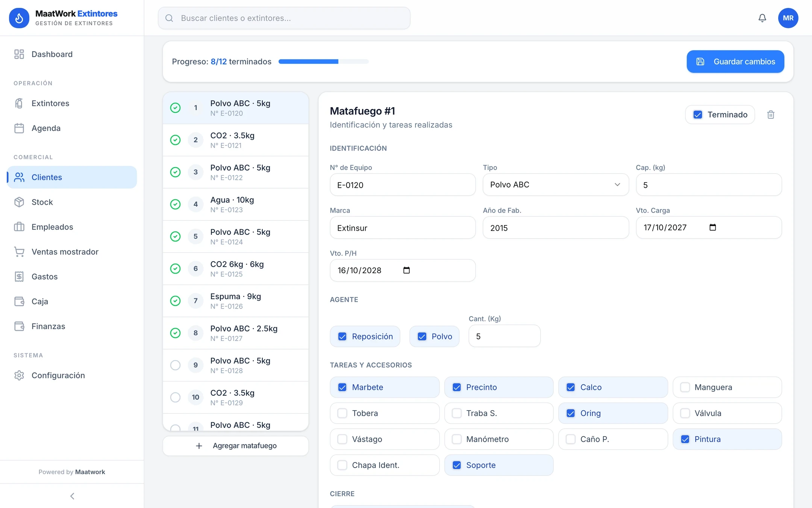This screenshot has height=508, width=812.
Task: Go to Extintores in the sidebar
Action: pyautogui.click(x=72, y=103)
